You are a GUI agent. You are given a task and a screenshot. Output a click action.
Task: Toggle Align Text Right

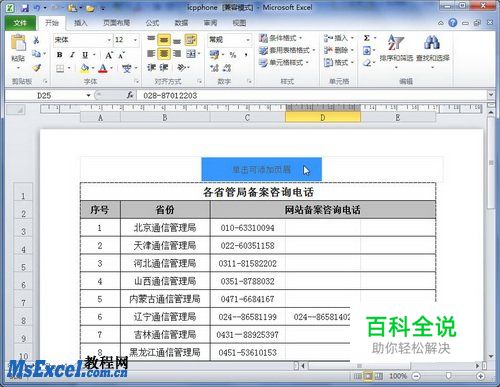click(x=177, y=54)
